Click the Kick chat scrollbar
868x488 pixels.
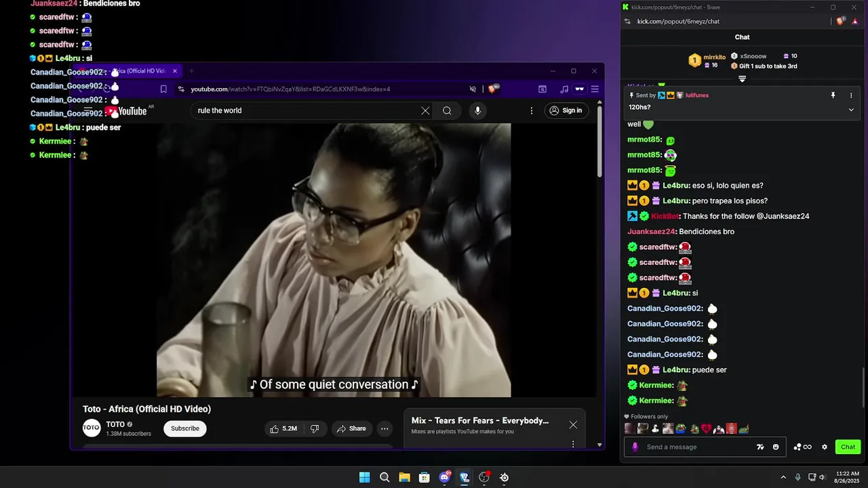863,386
